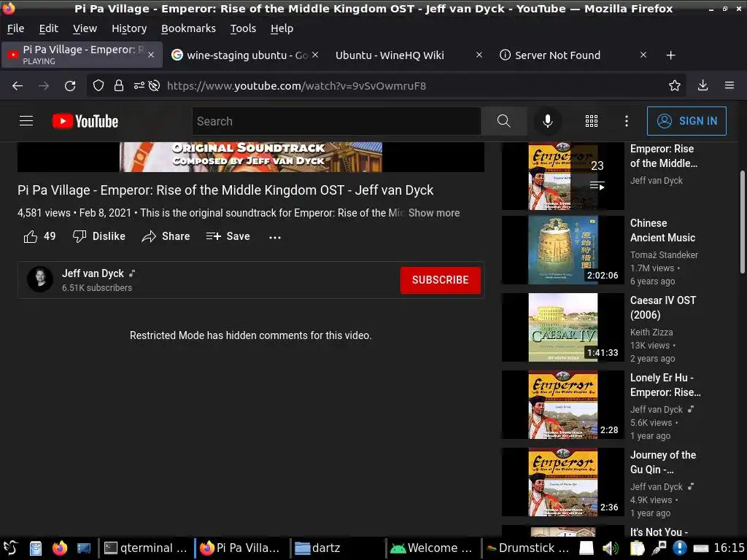Switch to dartz folder window in taskbar

click(x=337, y=548)
